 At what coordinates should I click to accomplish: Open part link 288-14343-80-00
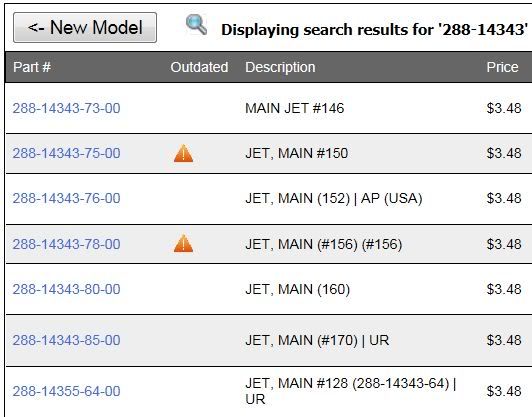click(66, 289)
